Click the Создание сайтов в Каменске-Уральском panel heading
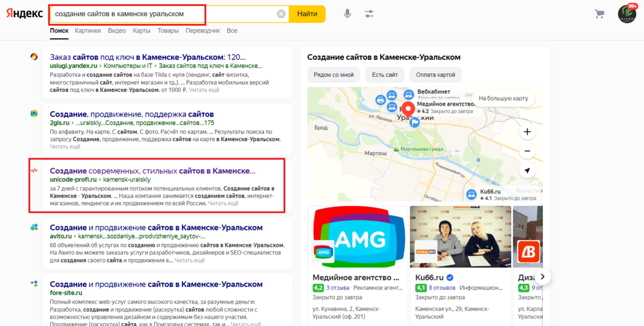Viewport: 644px width, 326px height. coord(383,57)
